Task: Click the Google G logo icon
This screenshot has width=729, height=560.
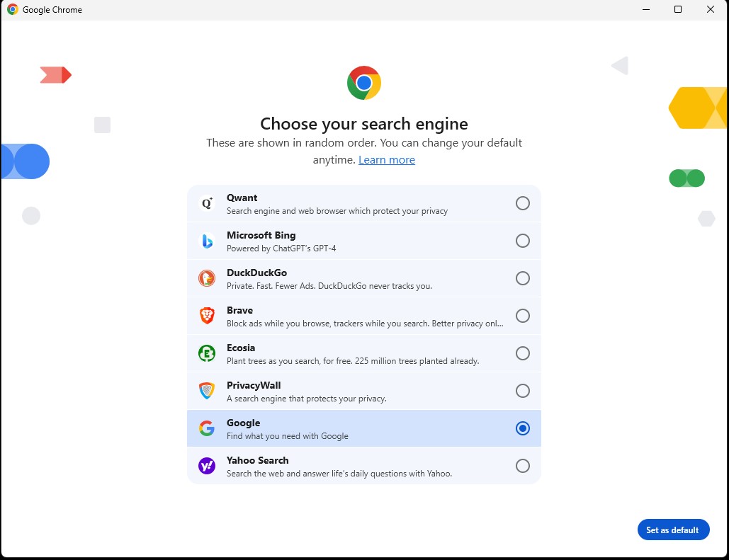Action: (206, 428)
